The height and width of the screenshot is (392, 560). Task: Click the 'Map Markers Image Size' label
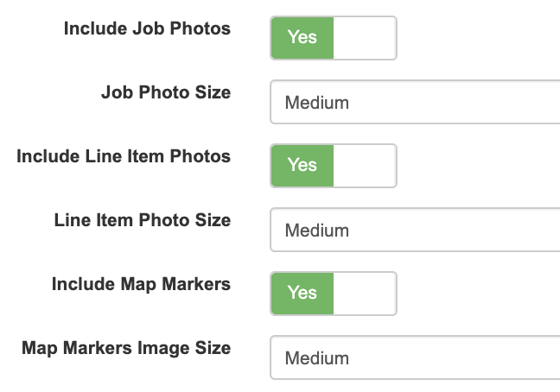(126, 348)
